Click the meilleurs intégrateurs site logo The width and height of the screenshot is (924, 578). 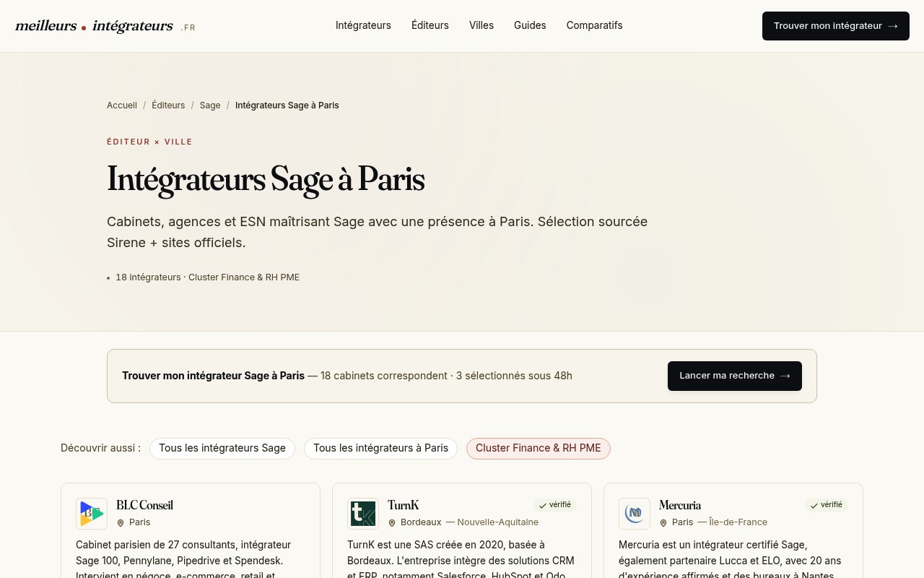[105, 26]
